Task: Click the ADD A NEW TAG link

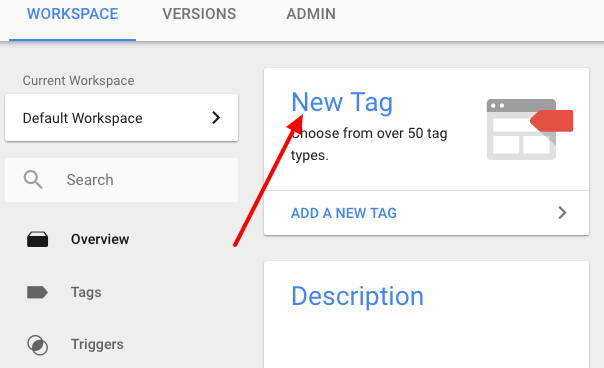Action: click(344, 213)
